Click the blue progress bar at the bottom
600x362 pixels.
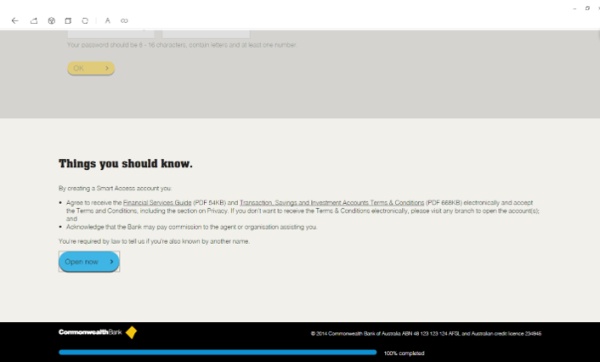click(218, 352)
